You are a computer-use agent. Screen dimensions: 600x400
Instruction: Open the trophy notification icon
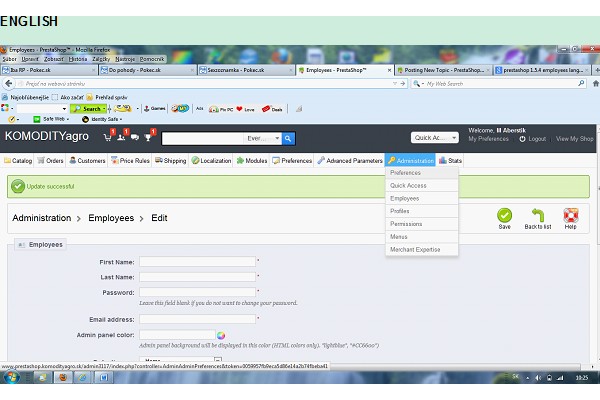click(148, 137)
